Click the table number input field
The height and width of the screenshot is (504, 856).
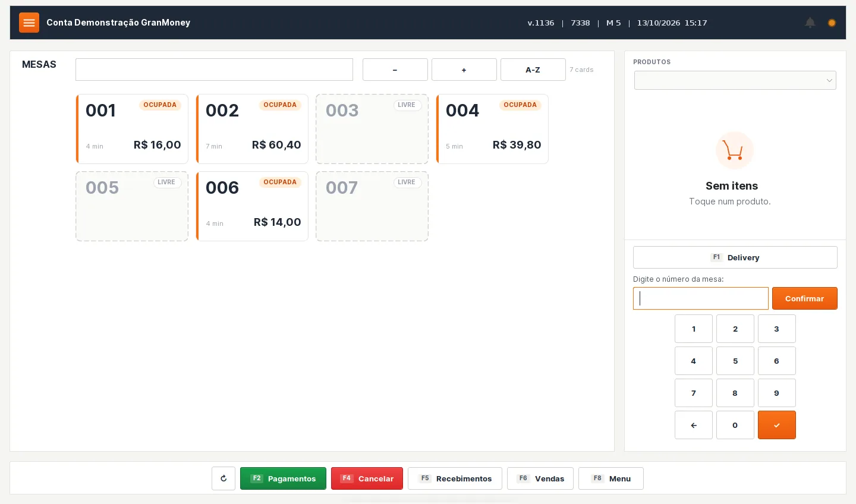click(x=701, y=298)
